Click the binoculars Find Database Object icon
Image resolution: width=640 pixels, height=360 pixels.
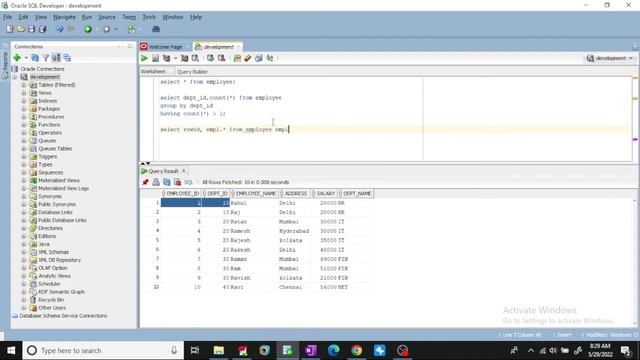tap(156, 29)
